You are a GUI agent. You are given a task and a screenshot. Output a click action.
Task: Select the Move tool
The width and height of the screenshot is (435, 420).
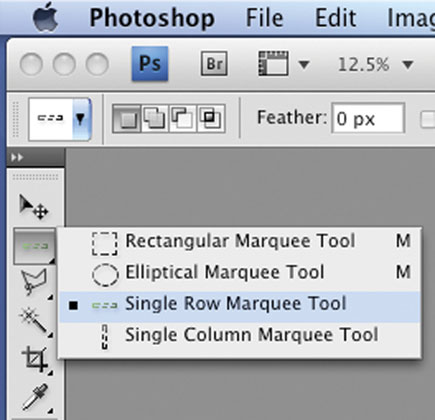(x=34, y=207)
